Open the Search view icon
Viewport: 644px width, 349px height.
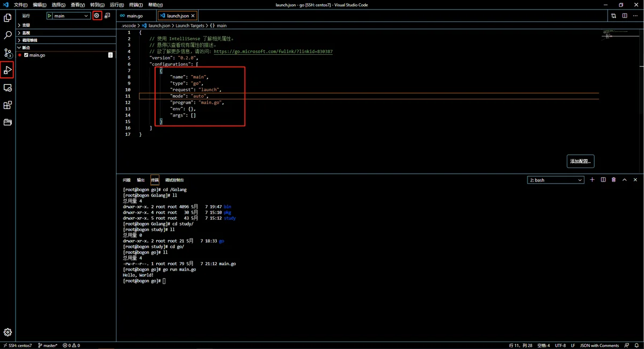[8, 35]
